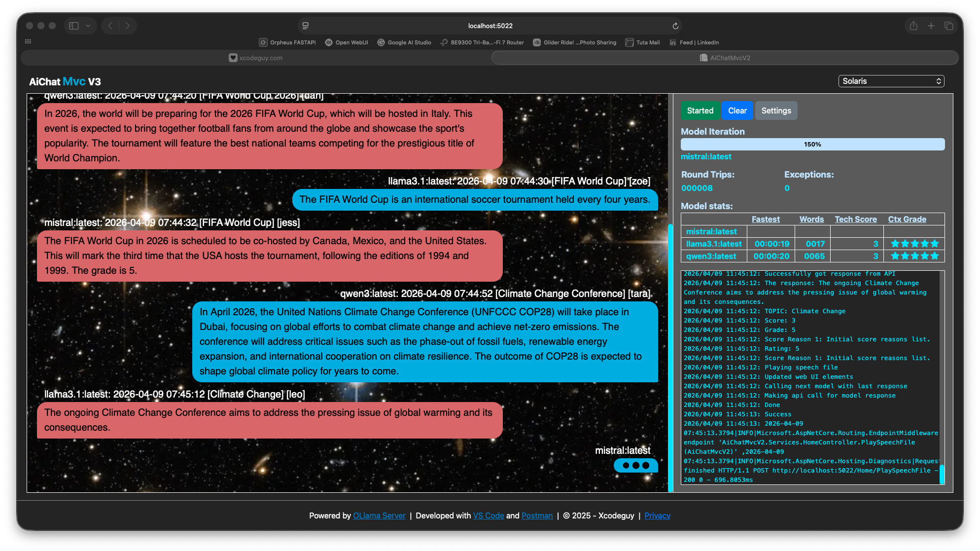Click the browser forward arrow
This screenshot has height=551, width=980.
(128, 26)
